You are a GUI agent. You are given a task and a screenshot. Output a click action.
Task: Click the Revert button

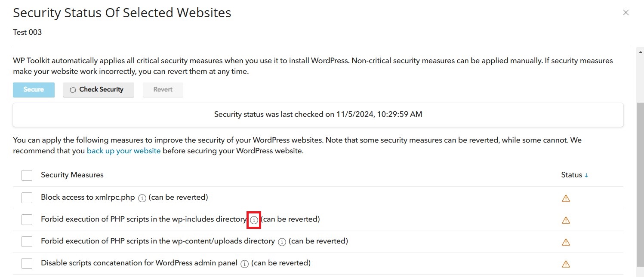click(x=163, y=90)
